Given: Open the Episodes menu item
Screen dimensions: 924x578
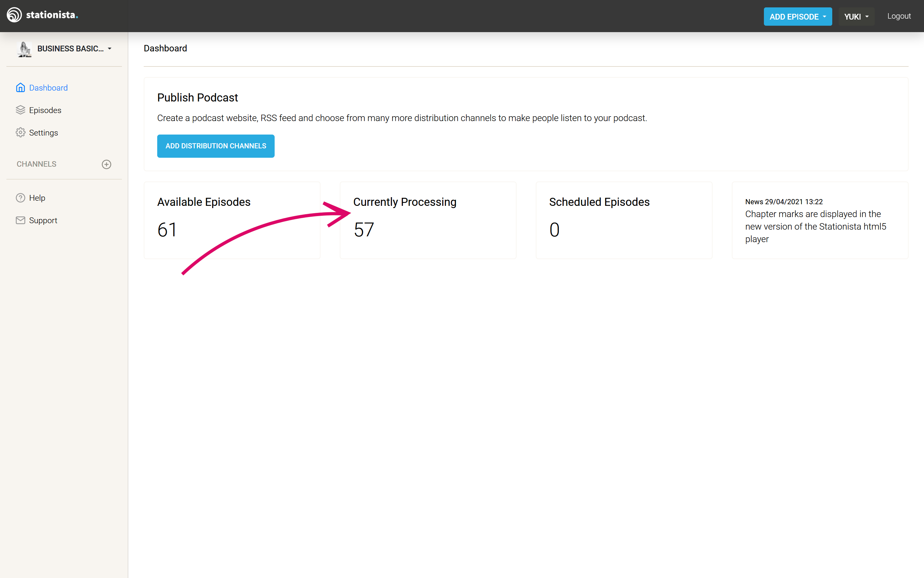Looking at the screenshot, I should click(45, 110).
